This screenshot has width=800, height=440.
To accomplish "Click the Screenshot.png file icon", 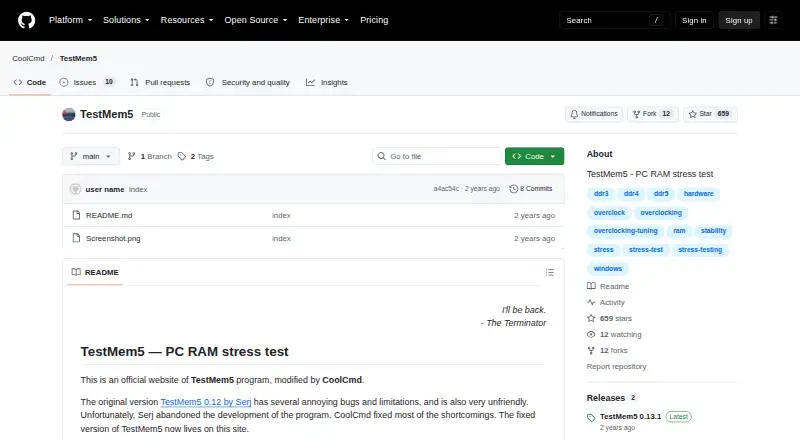I will pos(76,238).
